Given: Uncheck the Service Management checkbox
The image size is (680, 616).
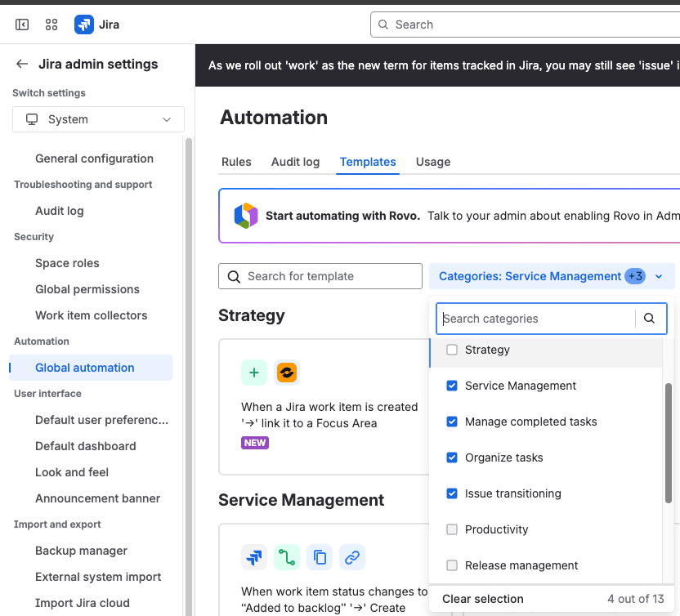Looking at the screenshot, I should 452,386.
